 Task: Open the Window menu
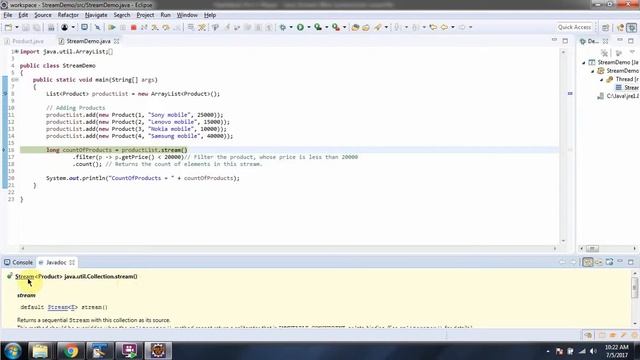187,15
